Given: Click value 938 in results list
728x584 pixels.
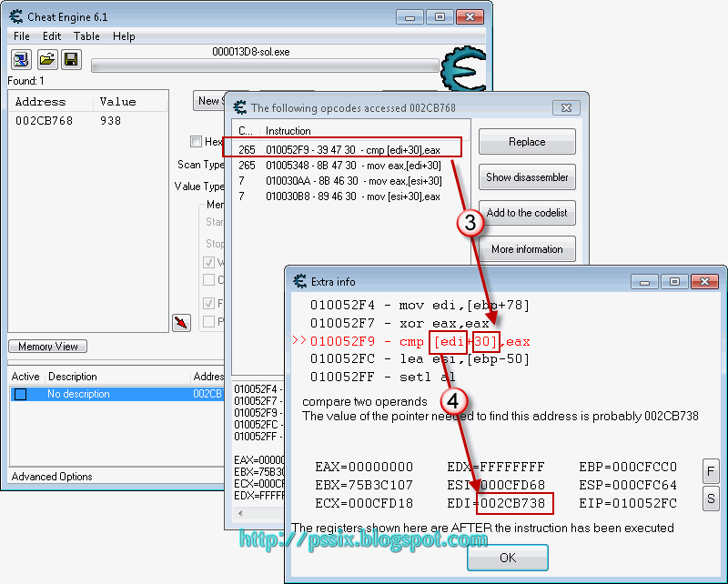Looking at the screenshot, I should click(x=110, y=121).
